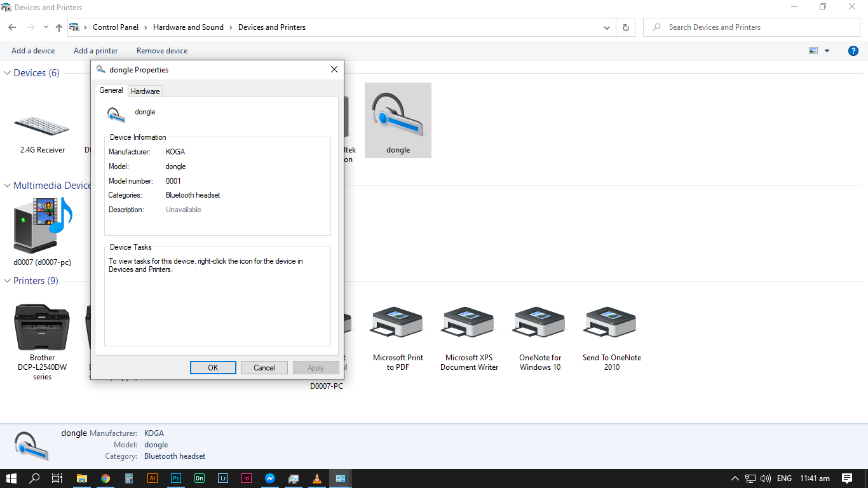Select the dongle headset device in Devices list
The width and height of the screenshot is (868, 488).
pos(398,121)
